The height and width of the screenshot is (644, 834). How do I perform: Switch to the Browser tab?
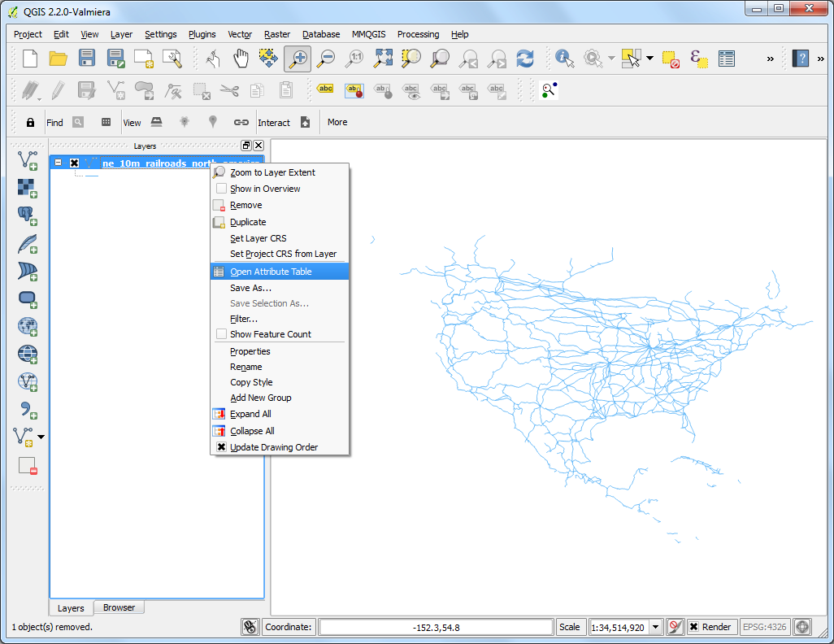pyautogui.click(x=119, y=607)
